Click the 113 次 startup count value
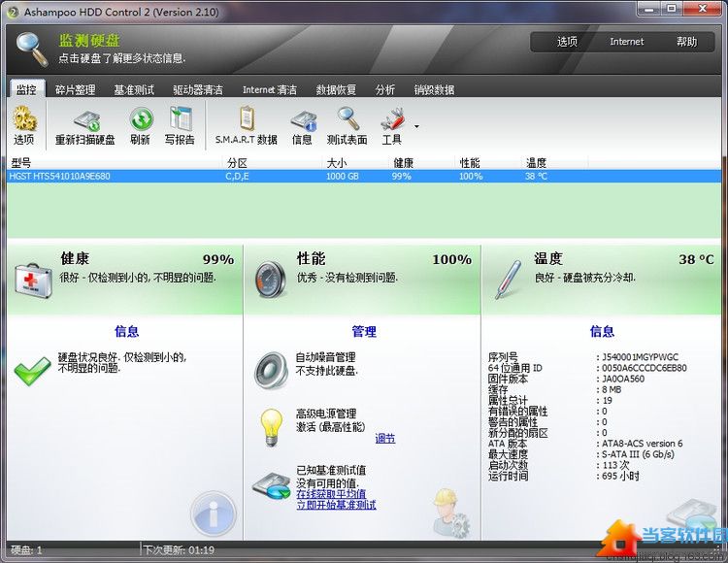 [x=615, y=465]
